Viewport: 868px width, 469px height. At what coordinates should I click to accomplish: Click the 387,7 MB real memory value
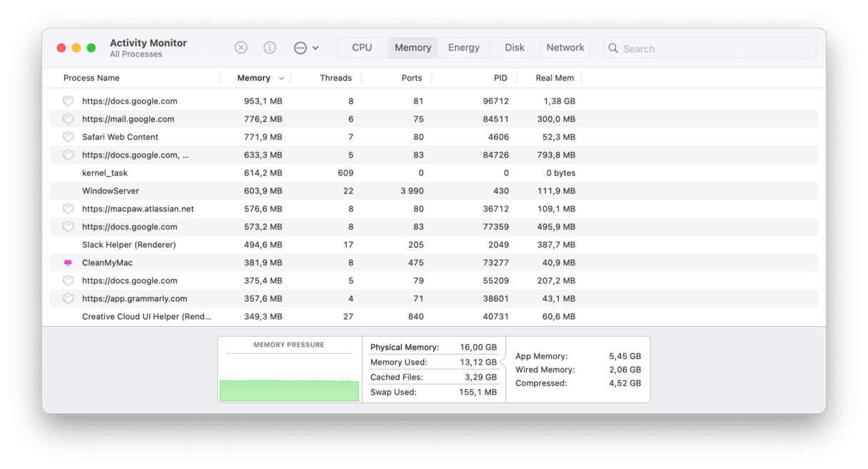click(556, 245)
